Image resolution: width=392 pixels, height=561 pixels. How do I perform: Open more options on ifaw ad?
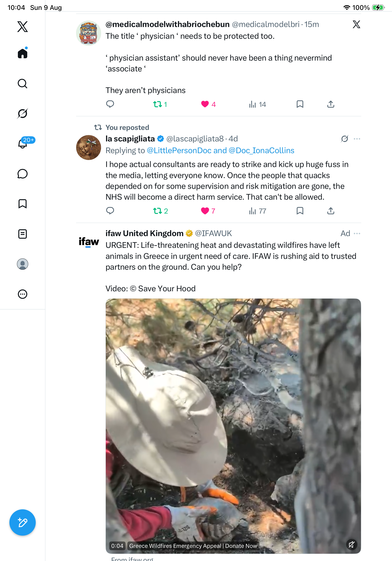tap(357, 234)
